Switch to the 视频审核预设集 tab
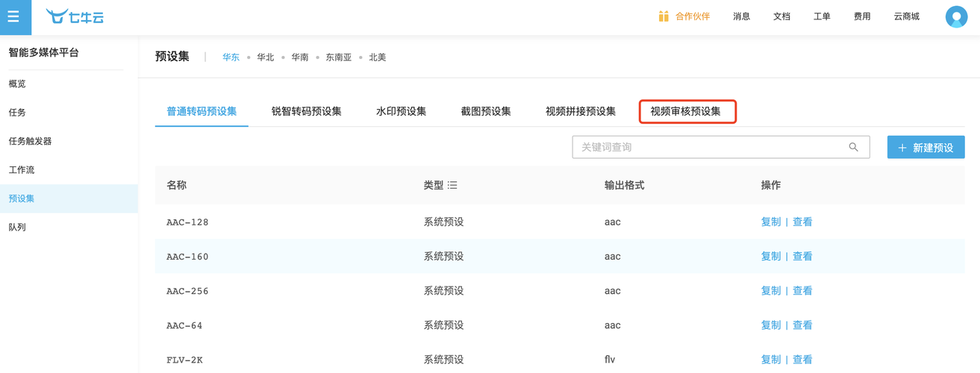980x373 pixels. (686, 111)
